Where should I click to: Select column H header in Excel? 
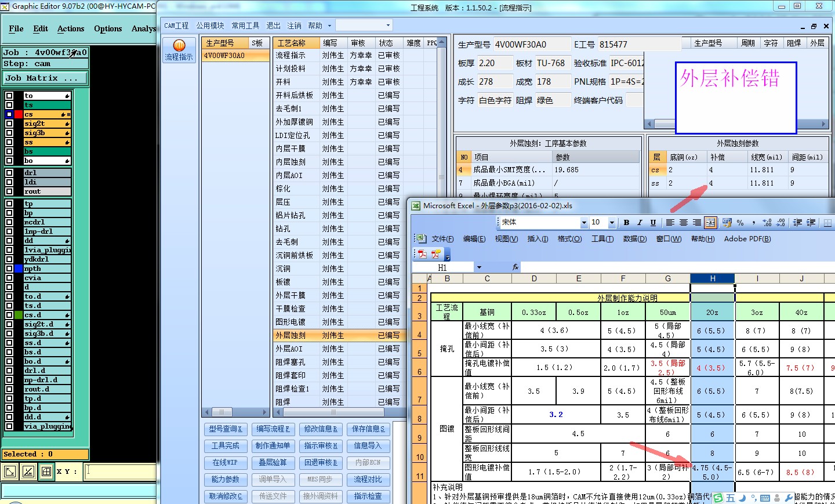713,278
